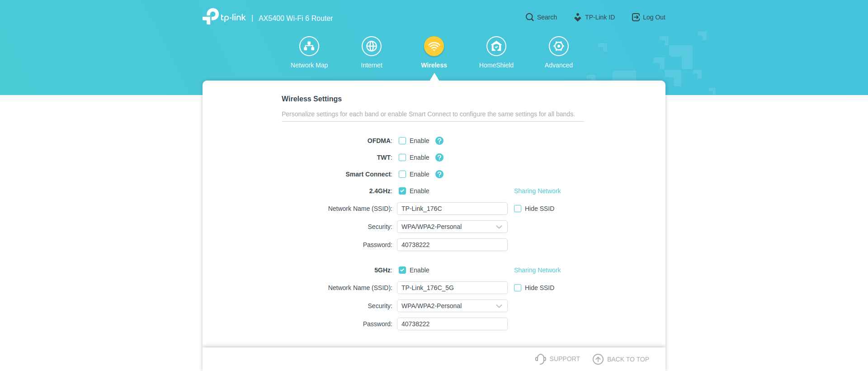Enable the OFDMA checkbox

click(402, 141)
